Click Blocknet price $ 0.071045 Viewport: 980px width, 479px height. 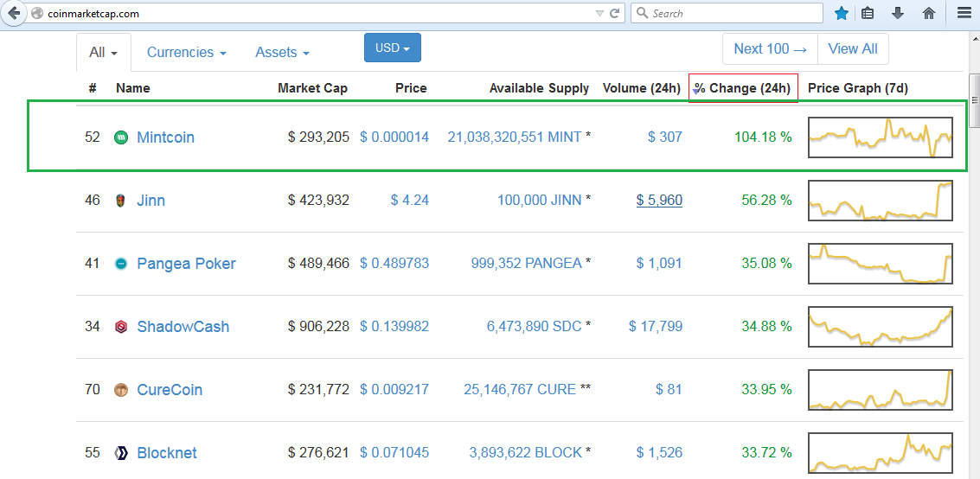(394, 453)
